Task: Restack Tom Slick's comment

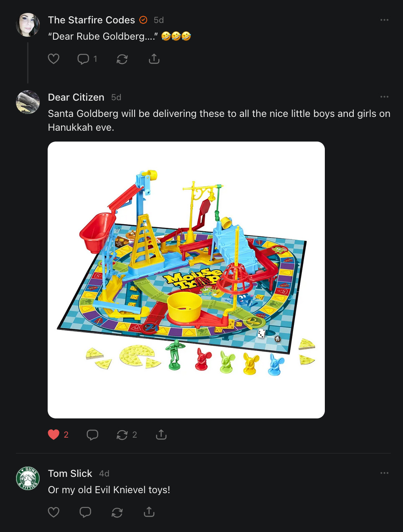Action: click(x=117, y=512)
